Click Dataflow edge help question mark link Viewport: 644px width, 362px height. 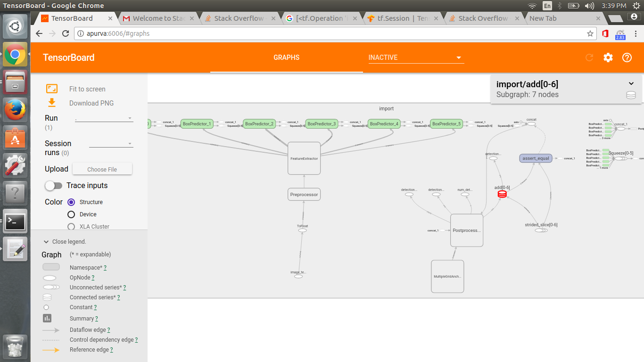pyautogui.click(x=108, y=330)
